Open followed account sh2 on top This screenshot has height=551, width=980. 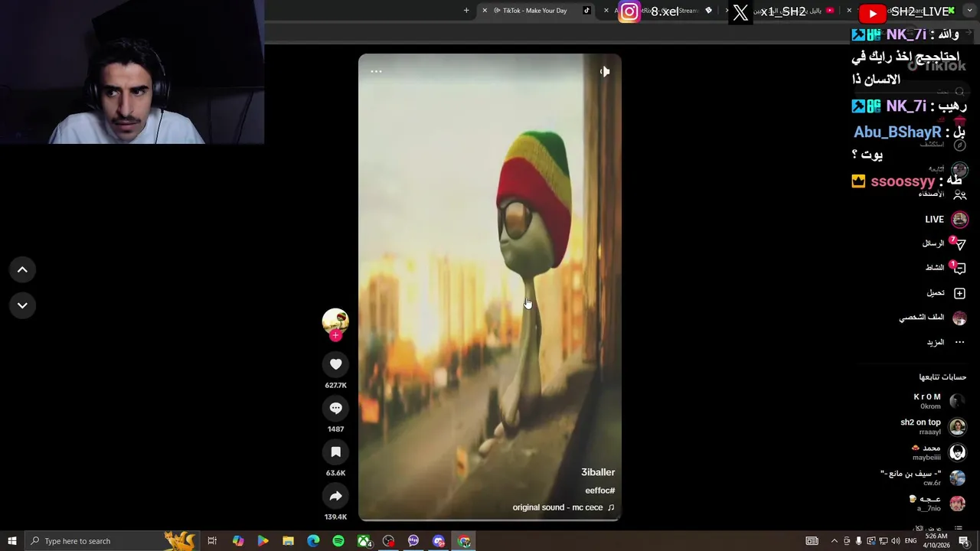click(934, 426)
